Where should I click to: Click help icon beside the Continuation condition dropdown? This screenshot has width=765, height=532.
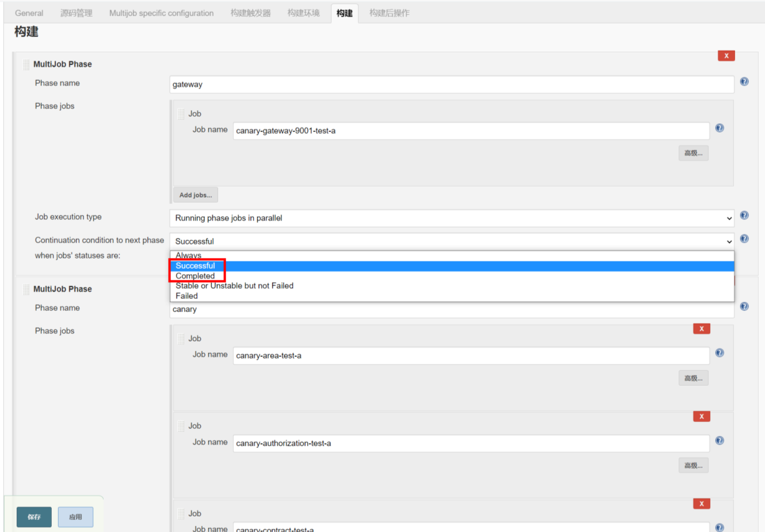[x=744, y=239]
